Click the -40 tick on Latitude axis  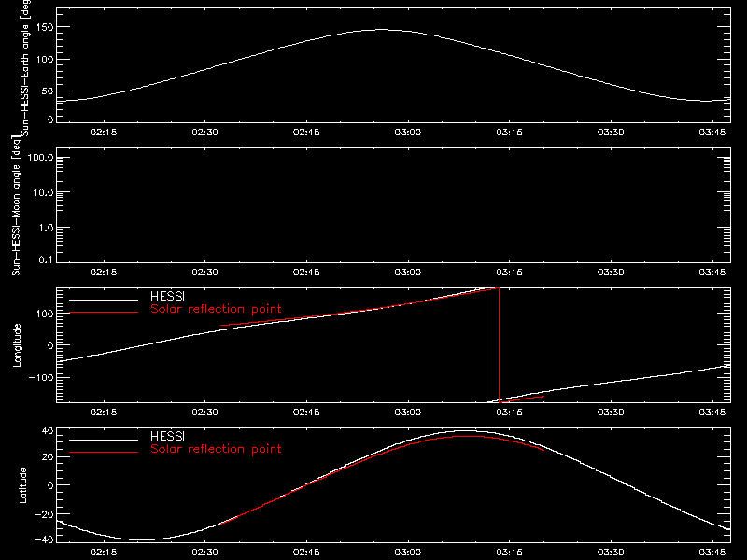tap(44, 539)
